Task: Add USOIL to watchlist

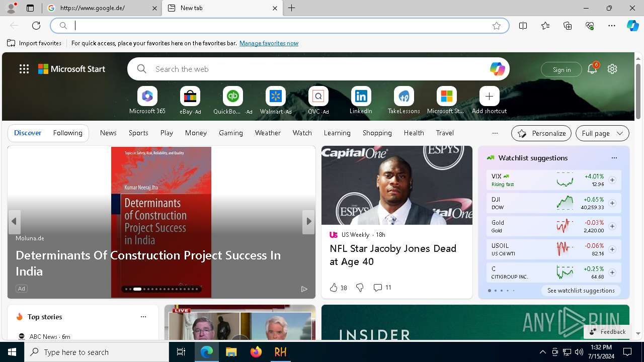Action: pyautogui.click(x=612, y=249)
